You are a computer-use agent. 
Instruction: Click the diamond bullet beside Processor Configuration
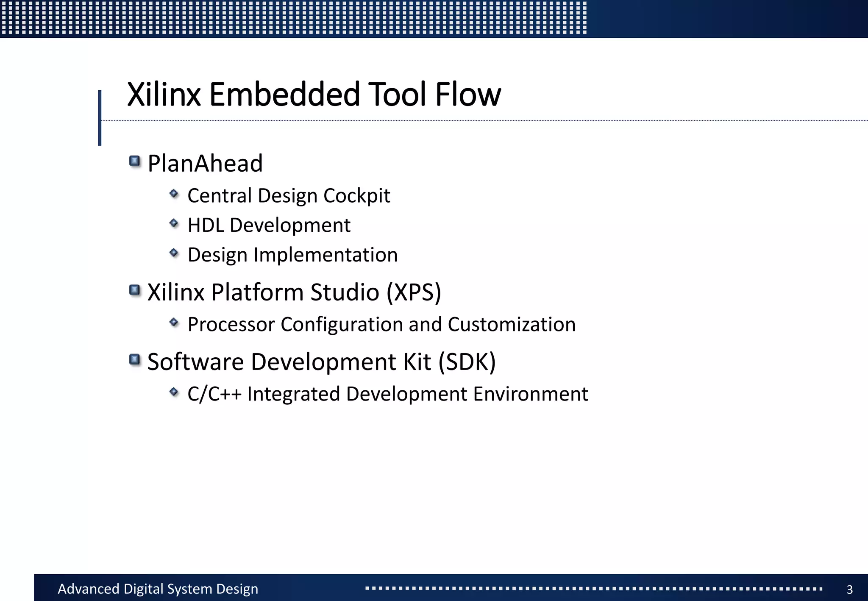(x=174, y=323)
